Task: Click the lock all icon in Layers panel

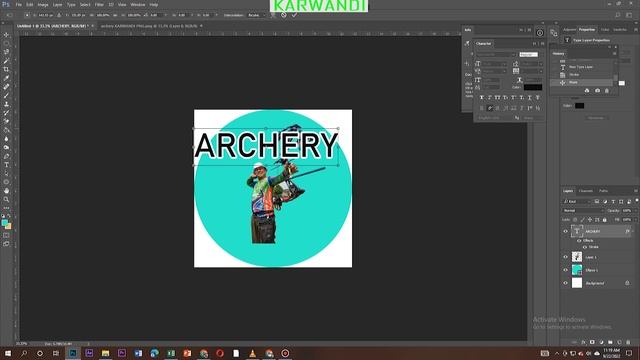Action: [x=604, y=220]
